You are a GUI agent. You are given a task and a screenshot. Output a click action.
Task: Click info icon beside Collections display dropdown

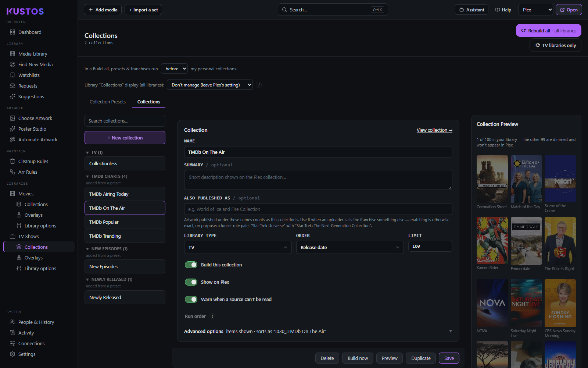click(x=259, y=85)
